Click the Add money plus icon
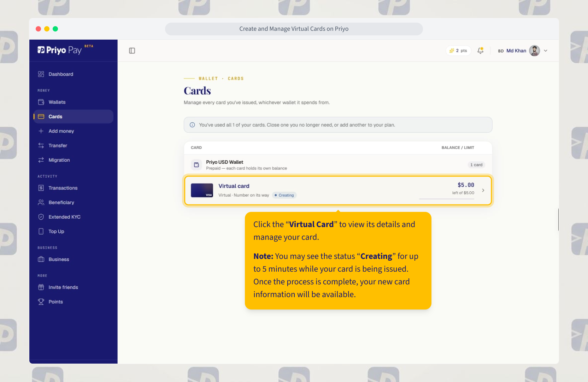The image size is (588, 382). (41, 131)
